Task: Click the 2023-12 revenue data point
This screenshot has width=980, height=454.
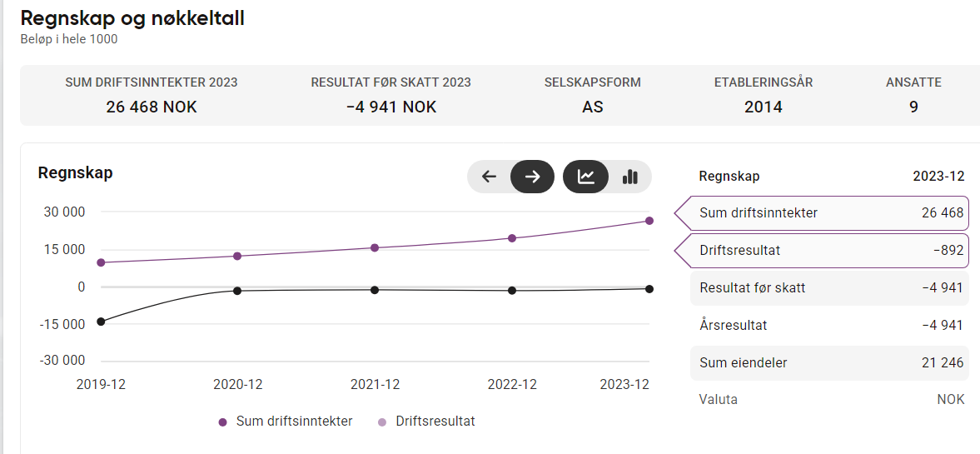Action: pyautogui.click(x=649, y=221)
